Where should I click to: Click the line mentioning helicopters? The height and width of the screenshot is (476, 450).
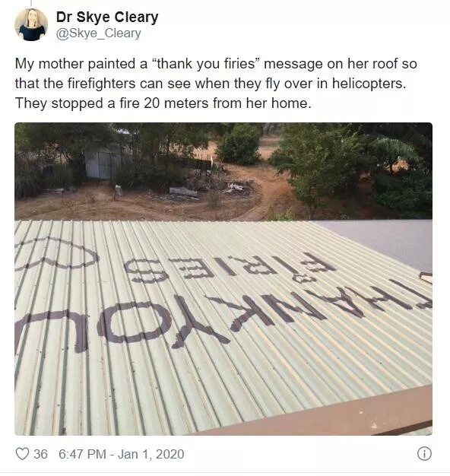[x=211, y=84]
